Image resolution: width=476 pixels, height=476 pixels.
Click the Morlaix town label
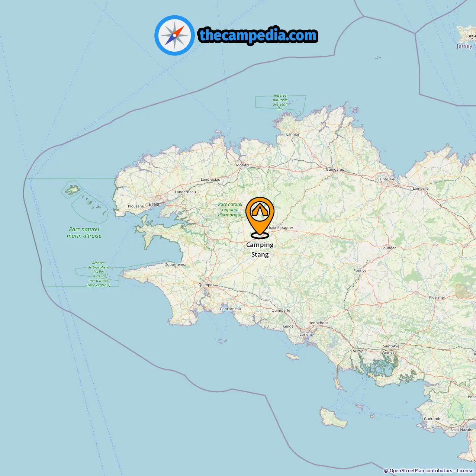coord(243,165)
